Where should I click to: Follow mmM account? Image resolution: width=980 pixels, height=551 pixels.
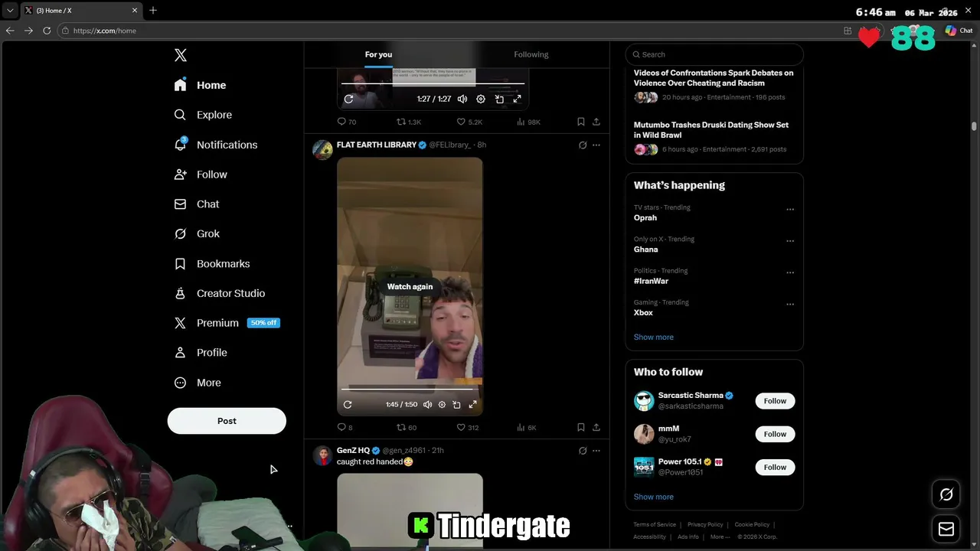pyautogui.click(x=775, y=434)
